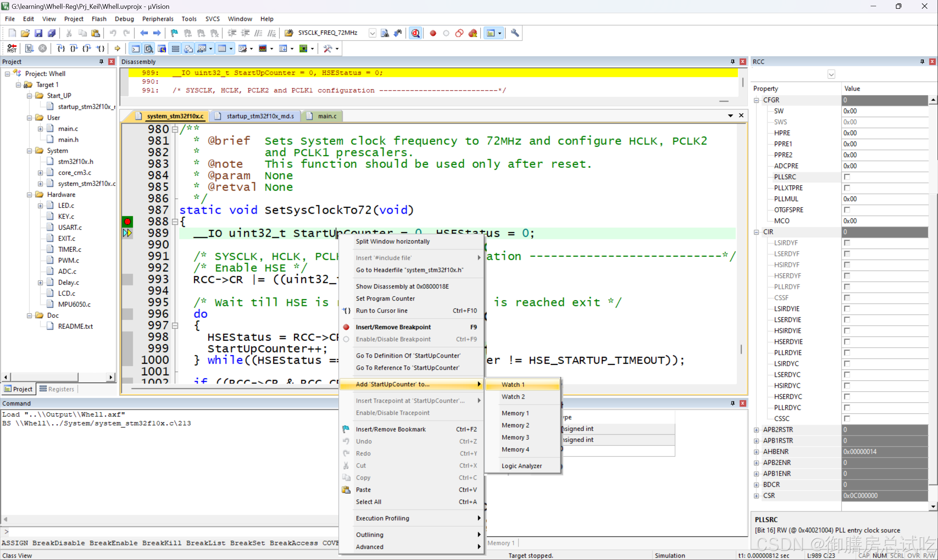Viewport: 938px width, 560px height.
Task: Click the Navigate Backwards blue arrow
Action: click(144, 33)
